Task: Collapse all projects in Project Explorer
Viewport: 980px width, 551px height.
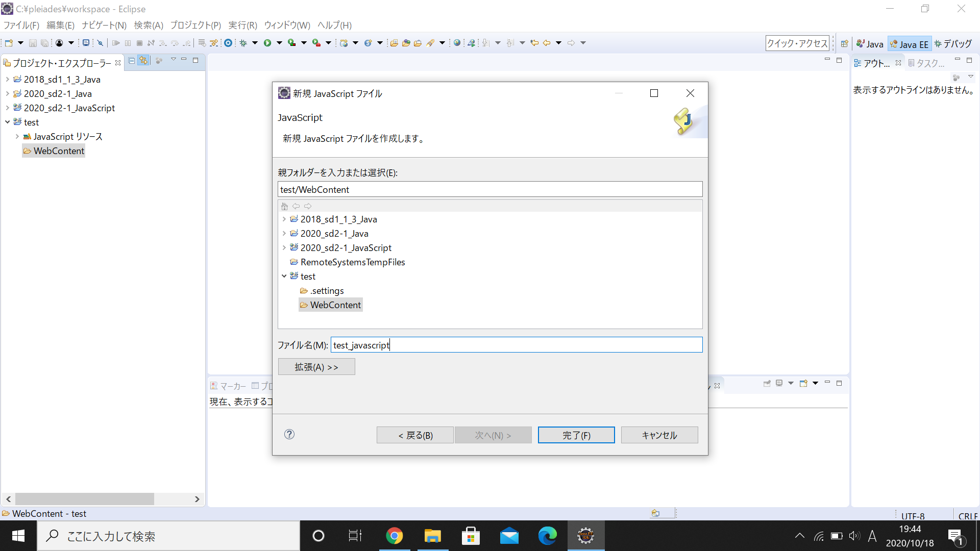Action: (132, 61)
